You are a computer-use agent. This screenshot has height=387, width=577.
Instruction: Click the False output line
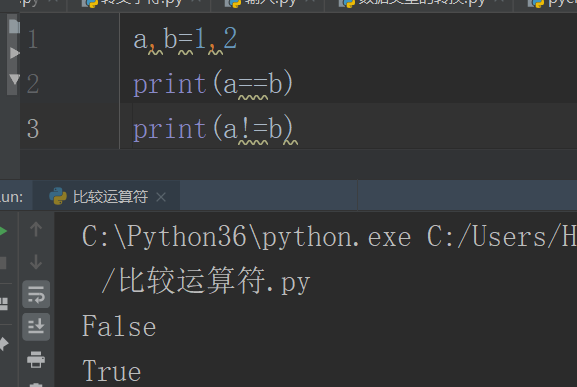(119, 326)
